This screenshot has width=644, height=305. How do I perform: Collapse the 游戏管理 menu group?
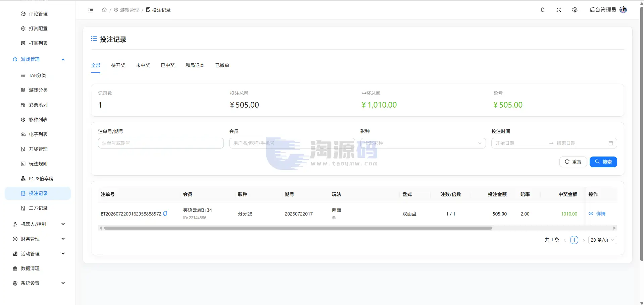point(63,59)
